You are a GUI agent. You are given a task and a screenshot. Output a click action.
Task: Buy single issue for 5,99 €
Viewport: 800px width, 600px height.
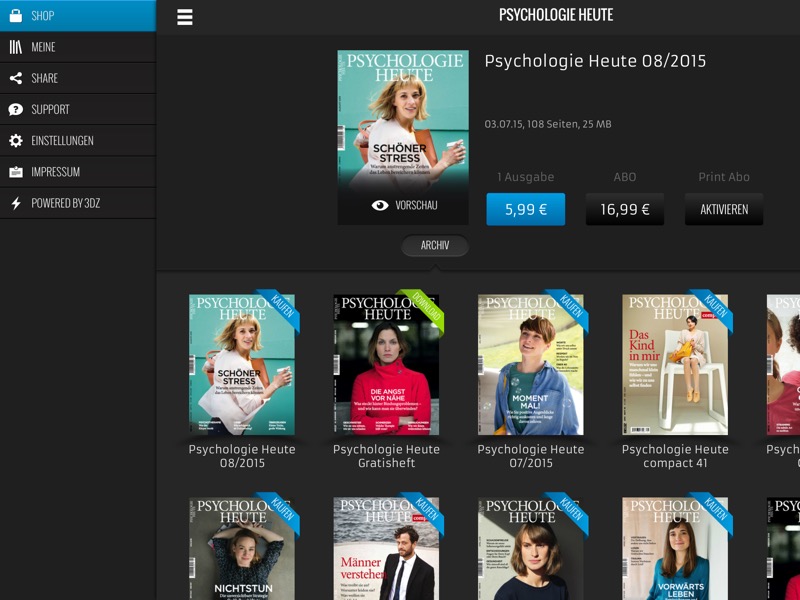pos(526,209)
